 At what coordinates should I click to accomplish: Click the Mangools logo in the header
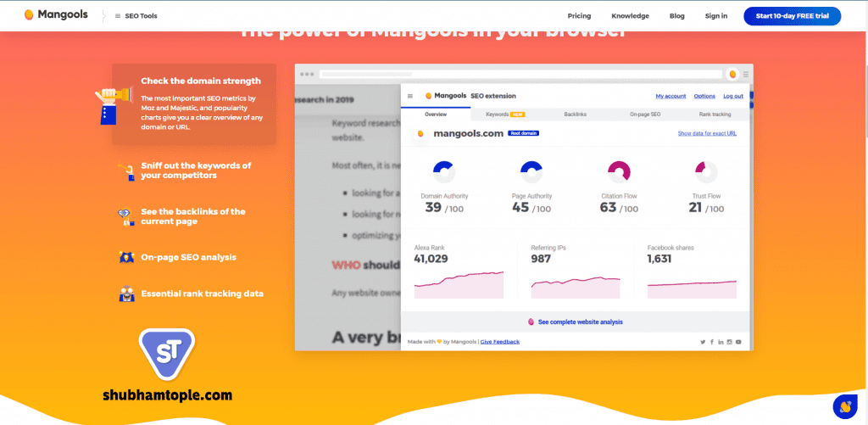coord(56,15)
